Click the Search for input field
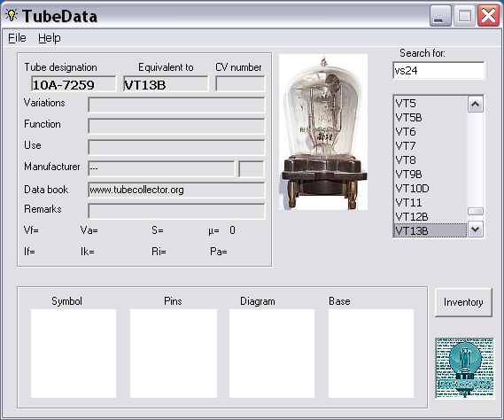 [438, 70]
